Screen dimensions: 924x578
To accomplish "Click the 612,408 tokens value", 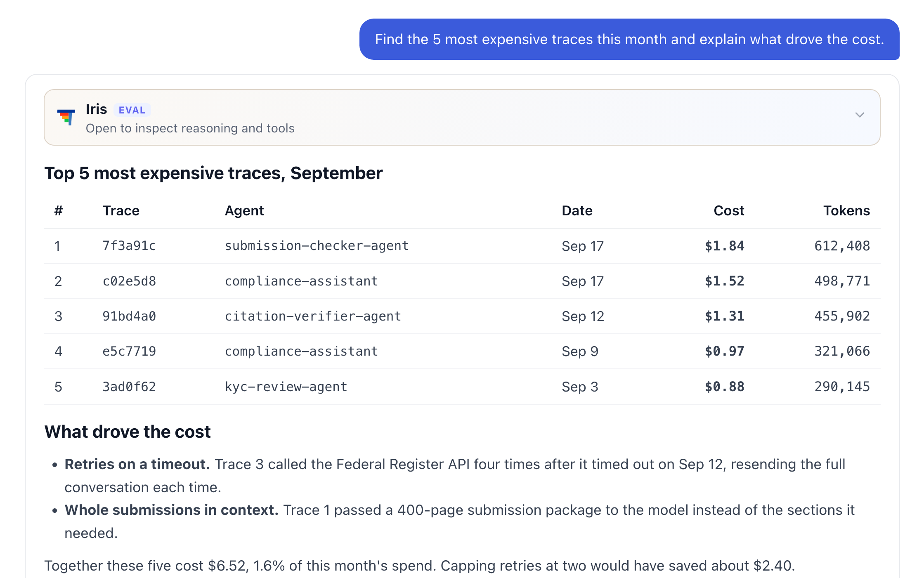I will (842, 246).
